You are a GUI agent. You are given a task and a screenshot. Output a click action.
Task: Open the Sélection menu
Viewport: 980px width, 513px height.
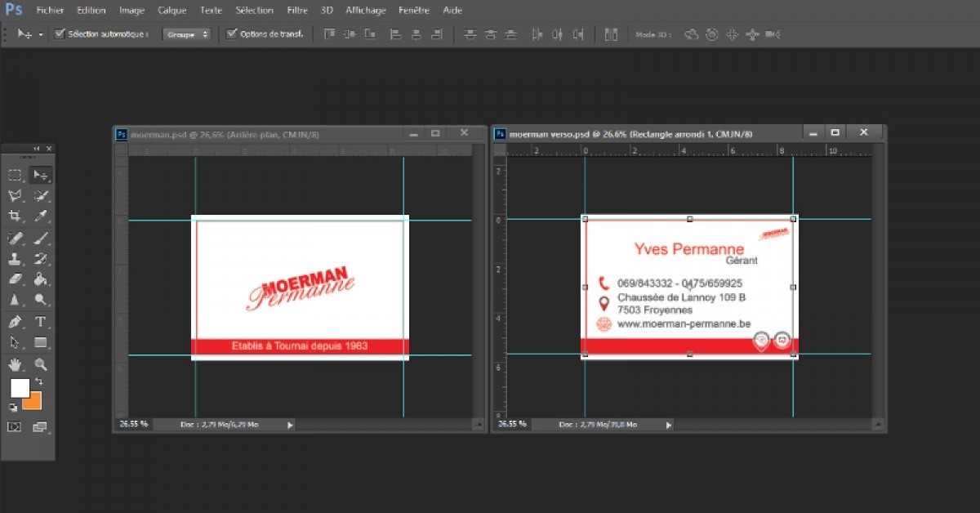[254, 11]
